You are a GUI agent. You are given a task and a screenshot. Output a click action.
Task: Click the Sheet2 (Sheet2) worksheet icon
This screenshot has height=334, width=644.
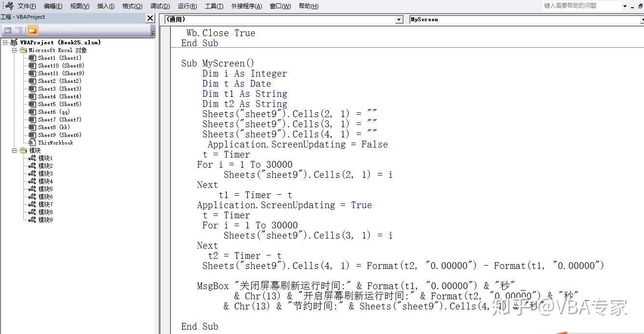32,81
